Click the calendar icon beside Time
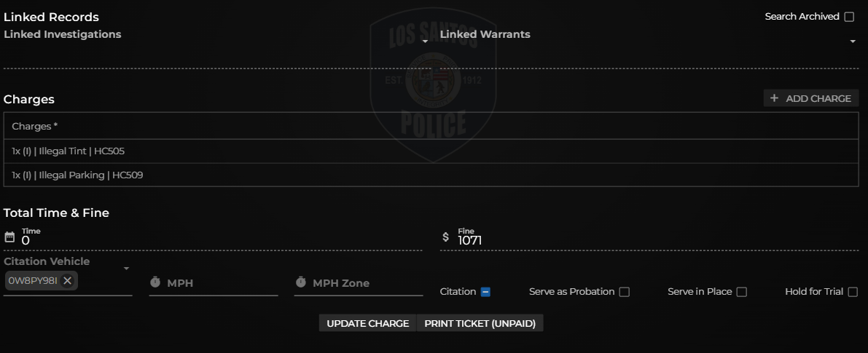Viewport: 868px width, 353px height. coord(9,237)
